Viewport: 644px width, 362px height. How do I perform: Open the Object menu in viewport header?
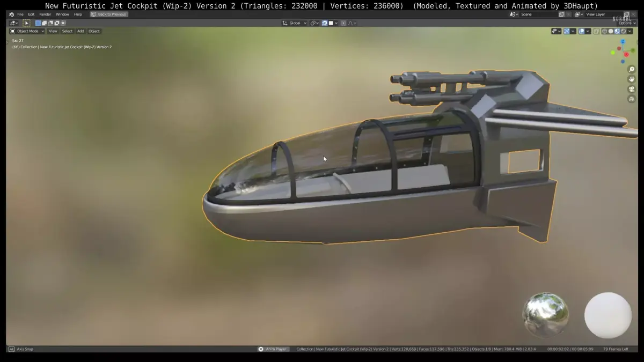click(94, 31)
